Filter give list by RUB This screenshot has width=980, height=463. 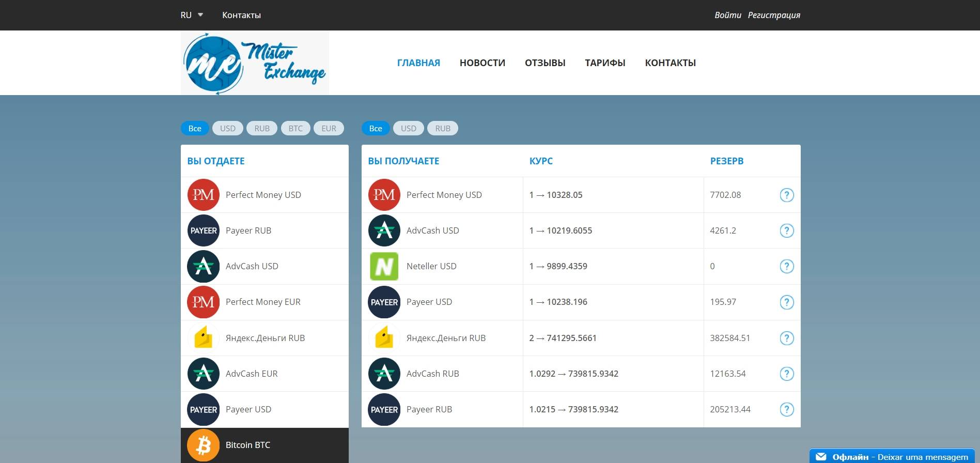262,128
